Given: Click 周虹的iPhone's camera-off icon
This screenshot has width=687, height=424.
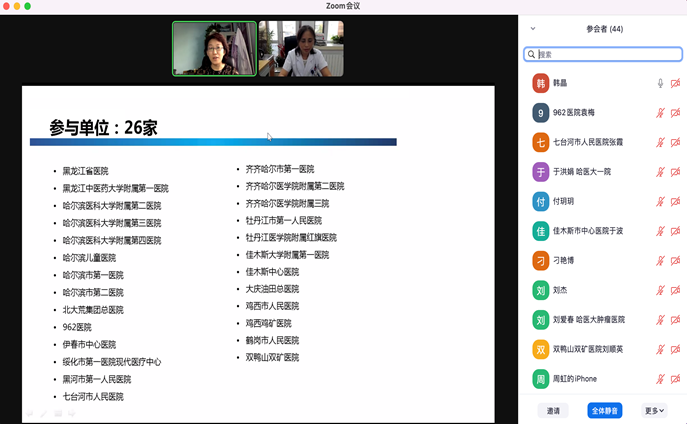Looking at the screenshot, I should pyautogui.click(x=676, y=379).
